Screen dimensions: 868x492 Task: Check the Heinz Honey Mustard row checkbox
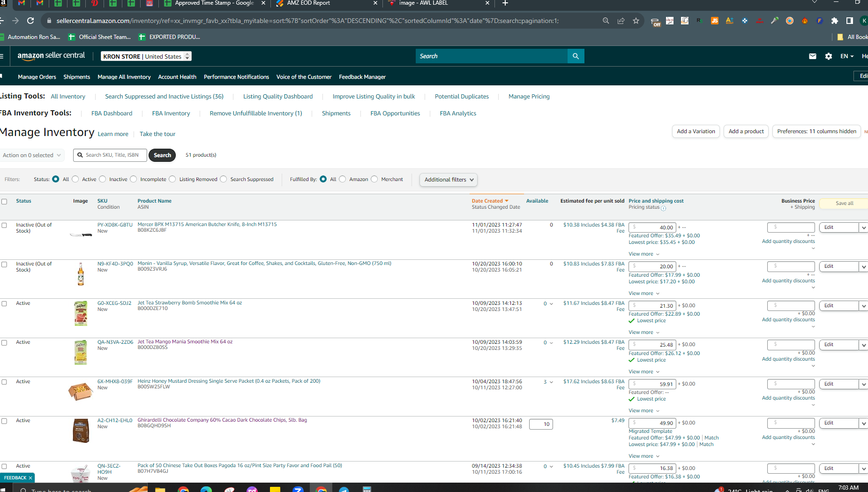pos(4,382)
